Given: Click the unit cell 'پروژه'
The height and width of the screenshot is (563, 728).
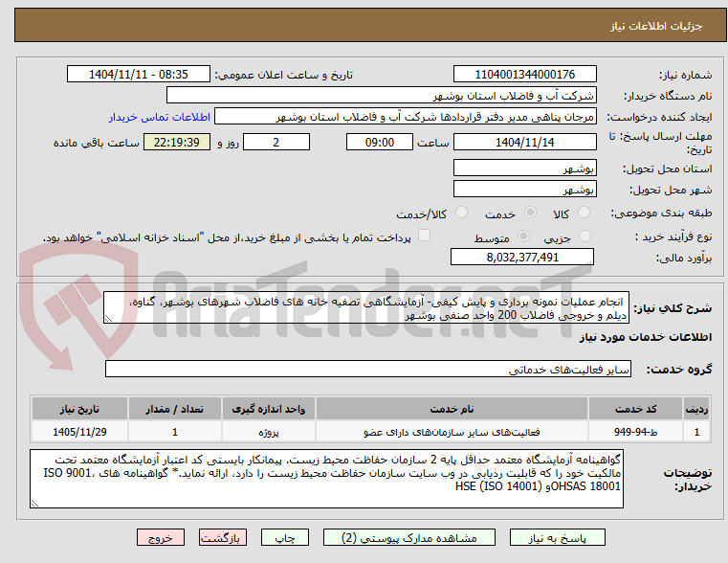Looking at the screenshot, I should [x=269, y=432].
